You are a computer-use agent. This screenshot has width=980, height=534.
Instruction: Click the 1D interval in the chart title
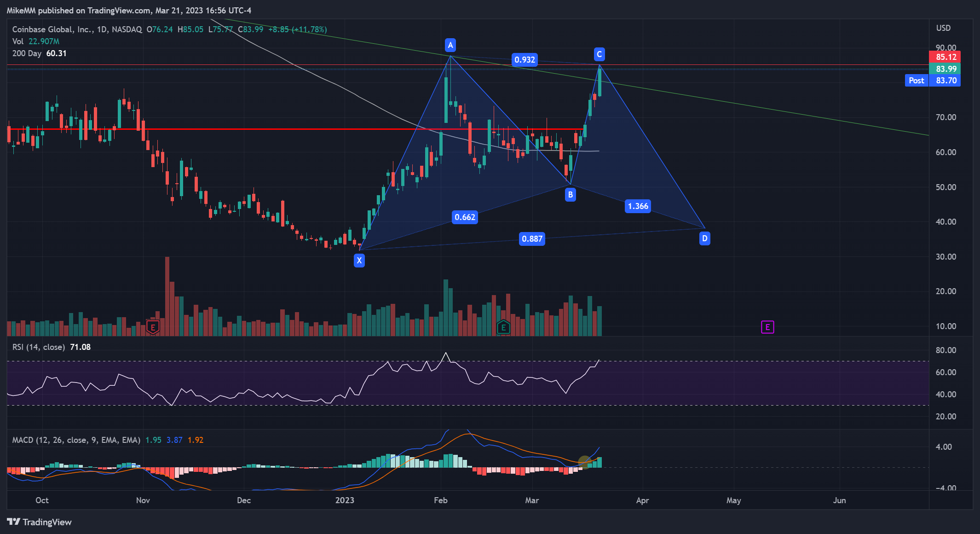pyautogui.click(x=102, y=29)
